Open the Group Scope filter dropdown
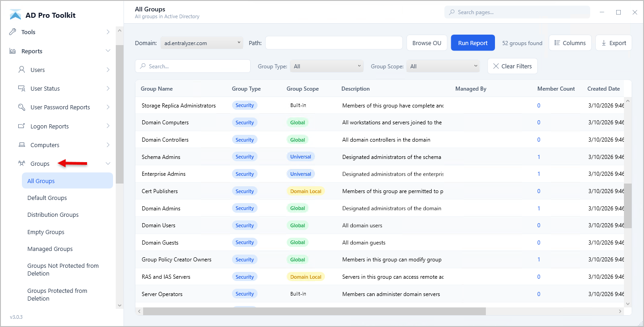This screenshot has height=327, width=644. pos(443,66)
